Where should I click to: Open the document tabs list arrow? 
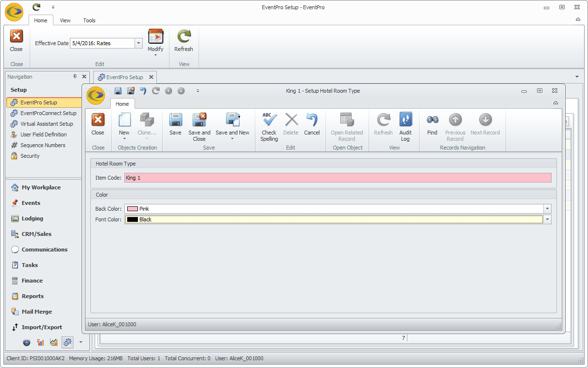click(577, 77)
